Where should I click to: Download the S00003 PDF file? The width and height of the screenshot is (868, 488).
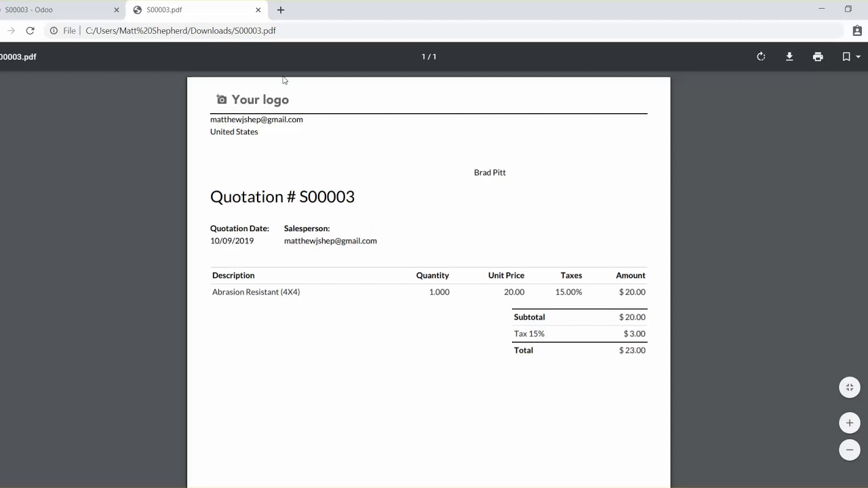click(789, 57)
